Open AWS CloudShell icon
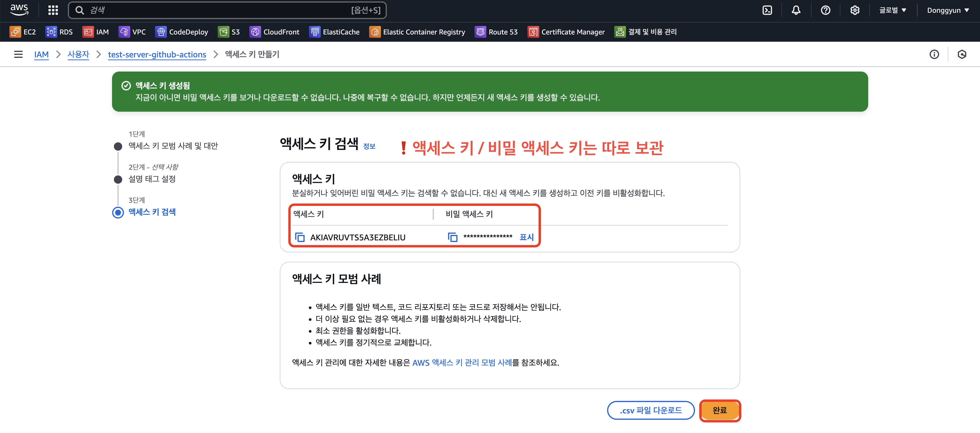The height and width of the screenshot is (433, 980). click(x=767, y=10)
